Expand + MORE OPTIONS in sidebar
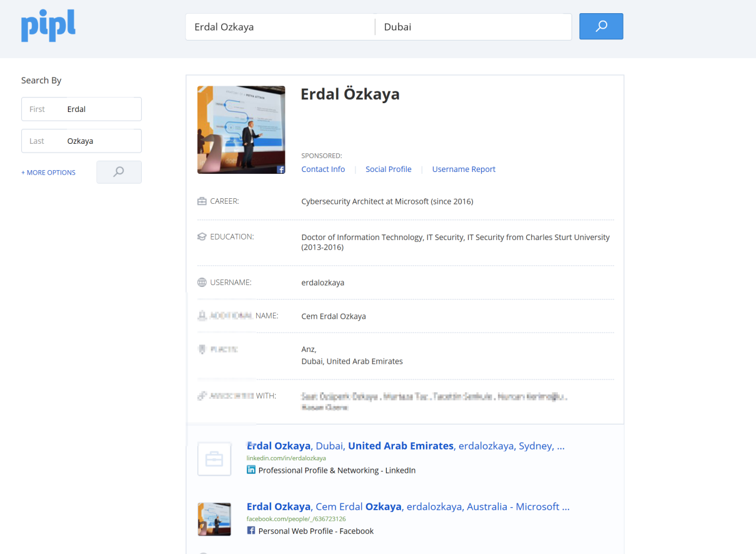 [48, 173]
